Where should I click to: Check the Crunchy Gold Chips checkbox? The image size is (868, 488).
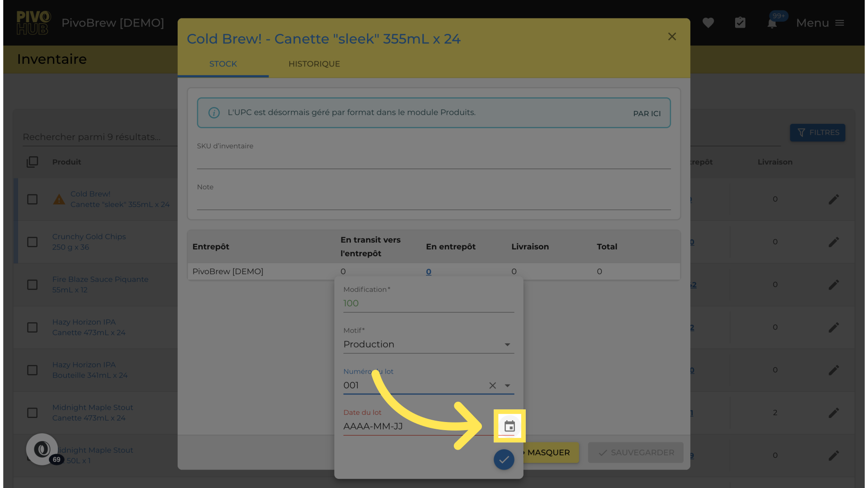point(33,242)
